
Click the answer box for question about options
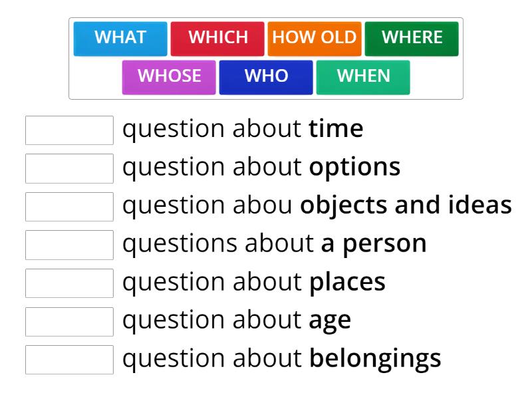tap(69, 169)
